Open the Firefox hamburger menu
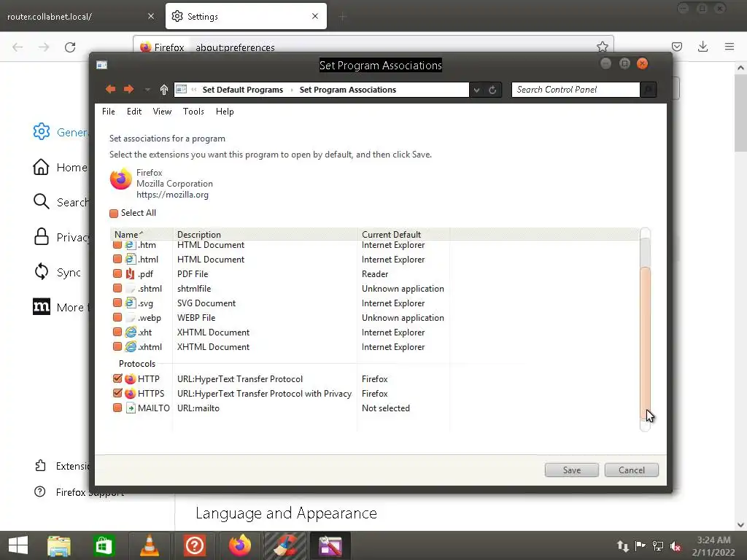The height and width of the screenshot is (560, 747). [x=729, y=47]
